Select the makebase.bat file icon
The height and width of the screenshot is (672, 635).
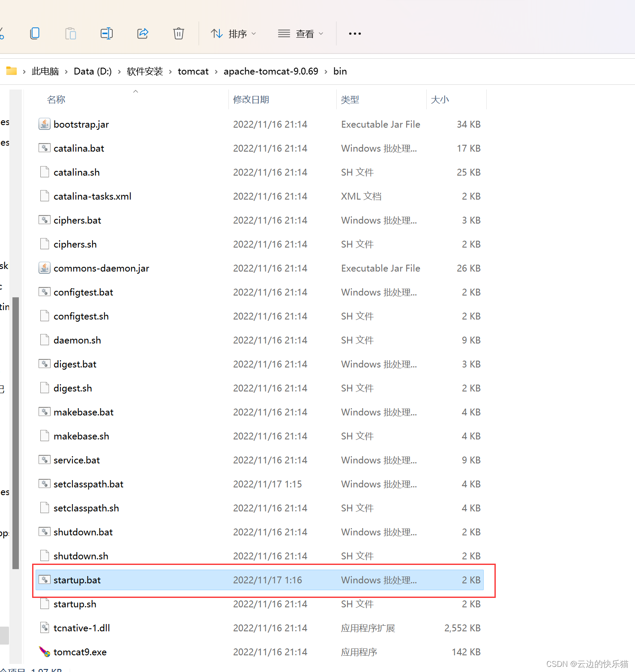pos(45,412)
